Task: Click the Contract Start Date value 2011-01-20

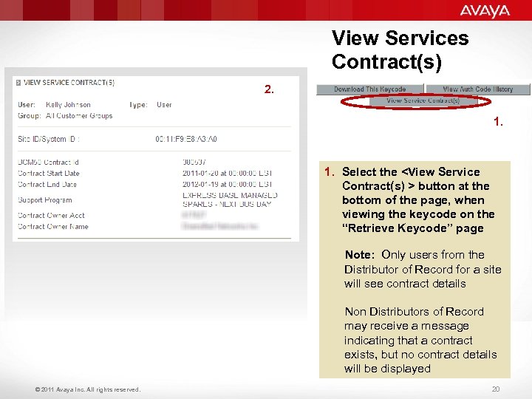Action: coord(227,174)
